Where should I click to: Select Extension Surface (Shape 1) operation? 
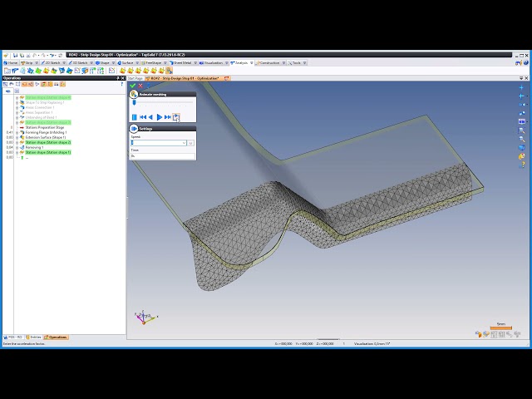click(45, 137)
